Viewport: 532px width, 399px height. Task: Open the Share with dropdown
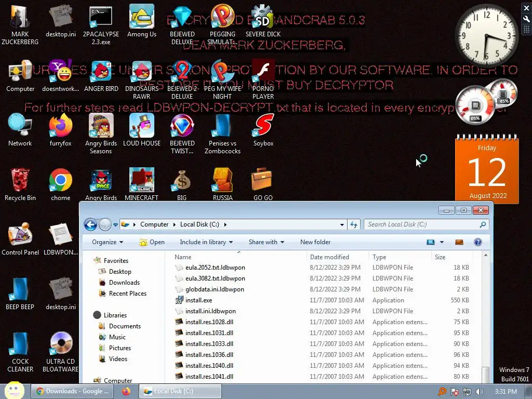click(x=267, y=242)
